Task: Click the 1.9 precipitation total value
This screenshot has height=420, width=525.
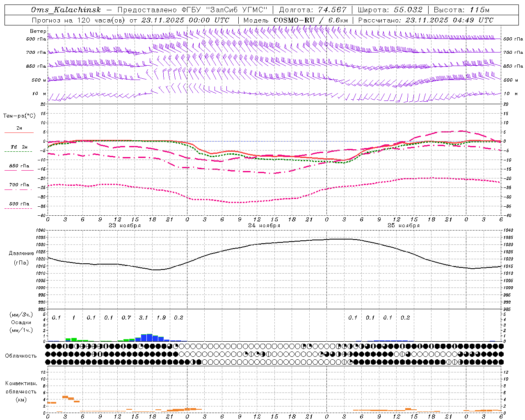Action: click(x=161, y=317)
